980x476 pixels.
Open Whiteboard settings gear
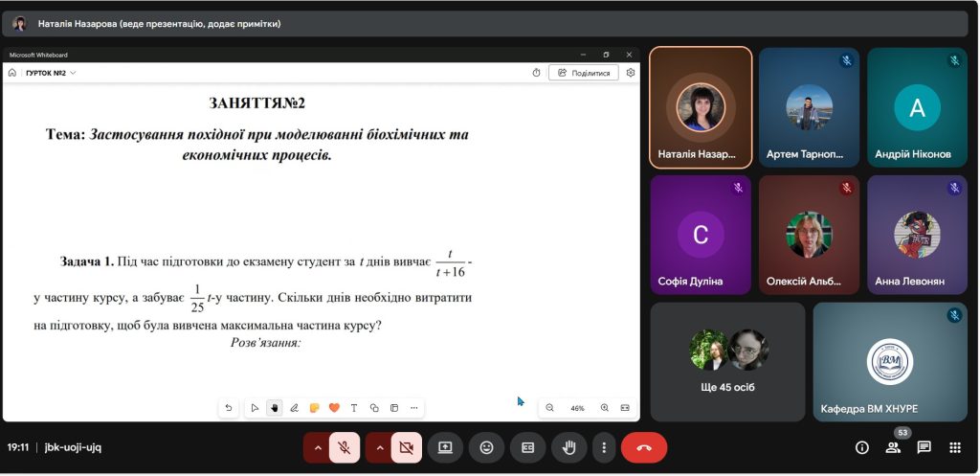630,73
